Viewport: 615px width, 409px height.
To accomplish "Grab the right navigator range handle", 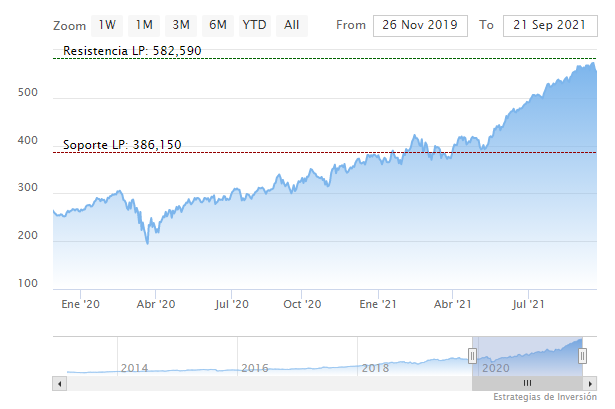I will click(x=582, y=356).
